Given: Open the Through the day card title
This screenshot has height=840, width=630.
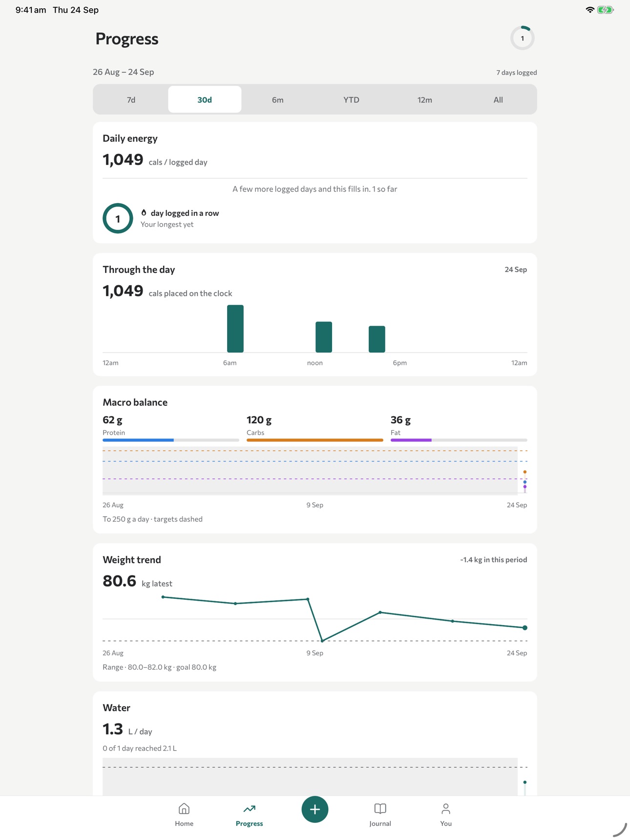Looking at the screenshot, I should pos(139,270).
